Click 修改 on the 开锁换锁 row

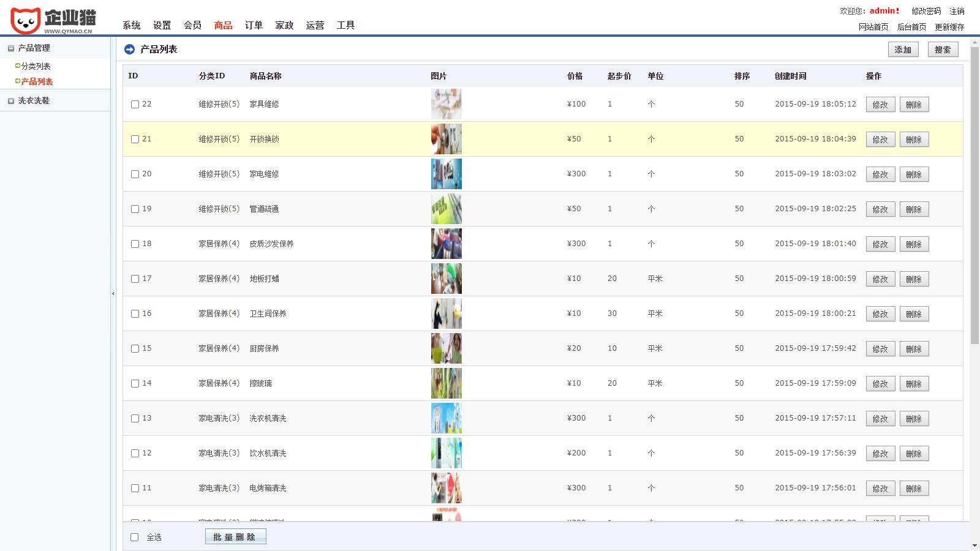tap(880, 139)
